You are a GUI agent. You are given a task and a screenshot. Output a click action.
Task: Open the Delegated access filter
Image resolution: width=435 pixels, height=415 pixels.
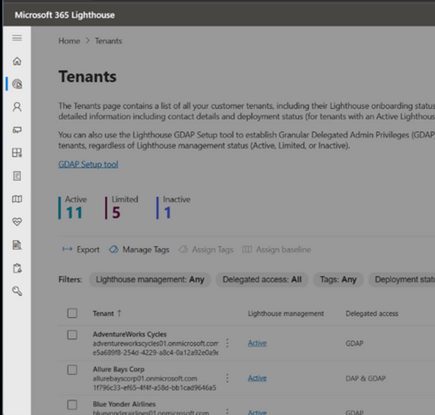(x=262, y=279)
